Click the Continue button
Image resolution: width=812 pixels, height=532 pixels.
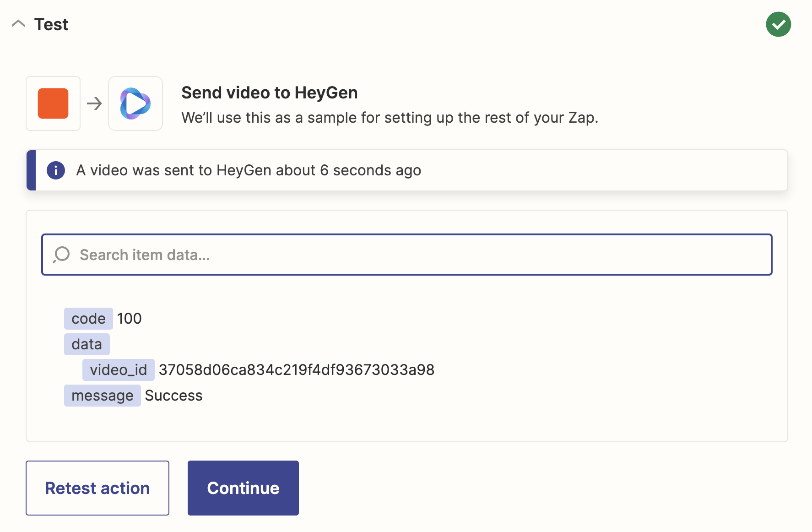[x=243, y=488]
